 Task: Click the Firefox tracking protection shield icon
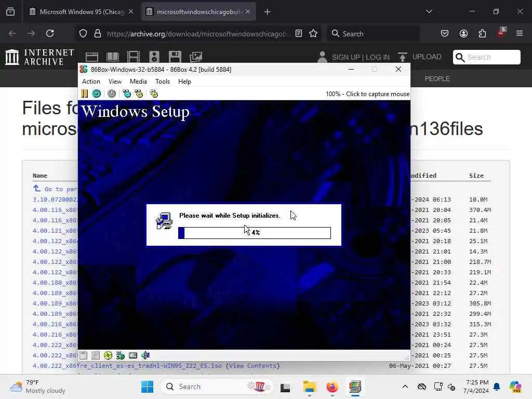click(x=83, y=33)
